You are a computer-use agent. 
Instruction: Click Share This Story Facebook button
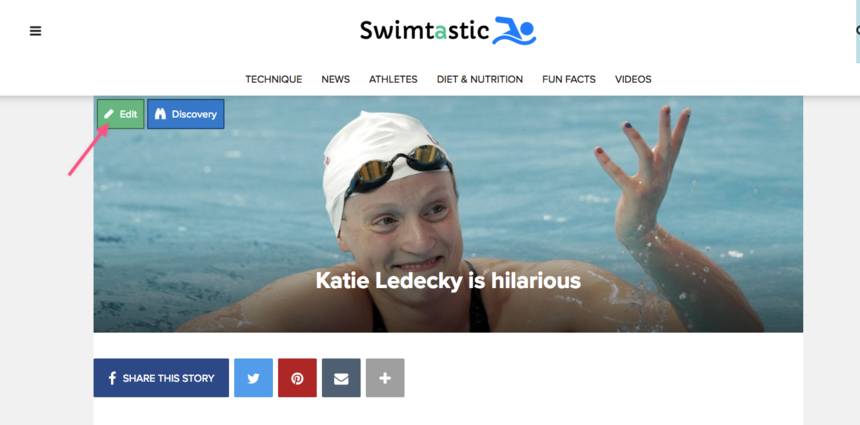point(161,378)
